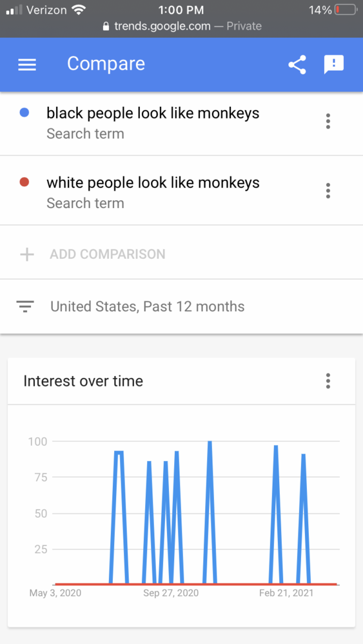363x644 pixels.
Task: Select the blue dot color swatch
Action: [x=25, y=113]
